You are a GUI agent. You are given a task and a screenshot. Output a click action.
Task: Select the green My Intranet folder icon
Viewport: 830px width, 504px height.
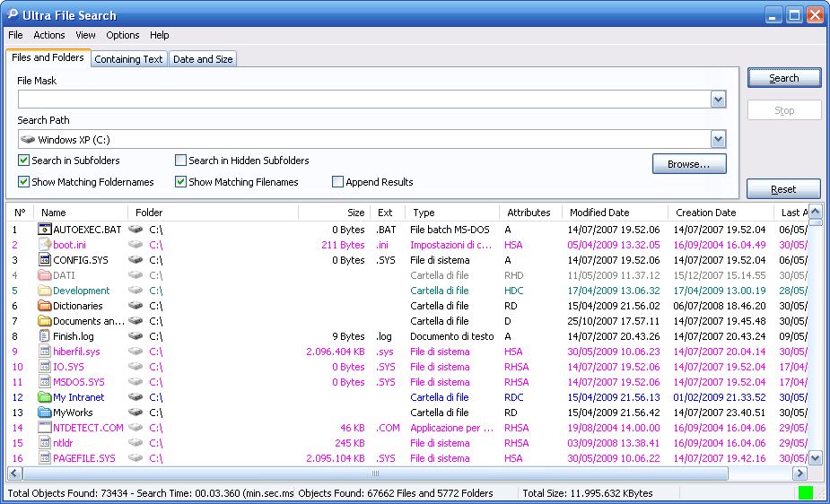(x=45, y=397)
